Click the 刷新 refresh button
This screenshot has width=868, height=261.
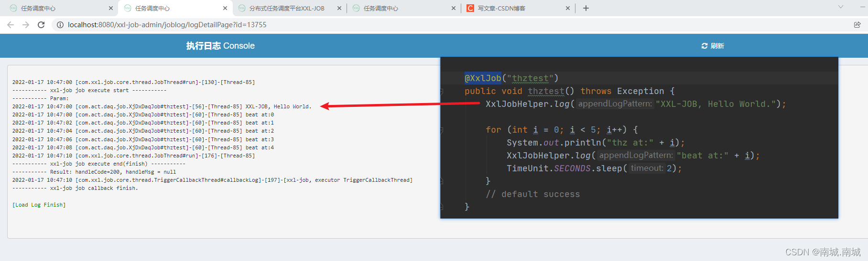pyautogui.click(x=713, y=46)
